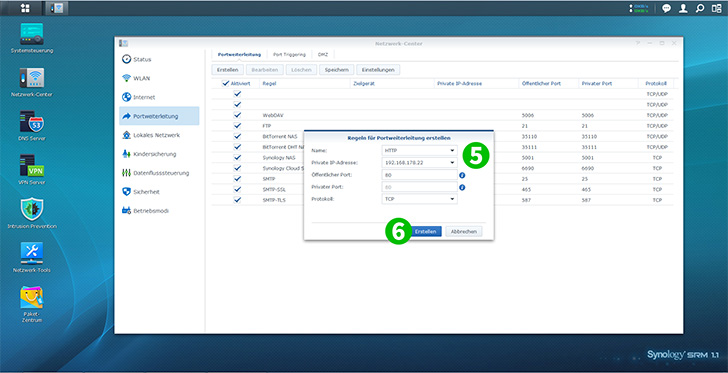Screen dimensions: 728x373
Task: Select Portweiterleitung in sidebar
Action: point(159,116)
